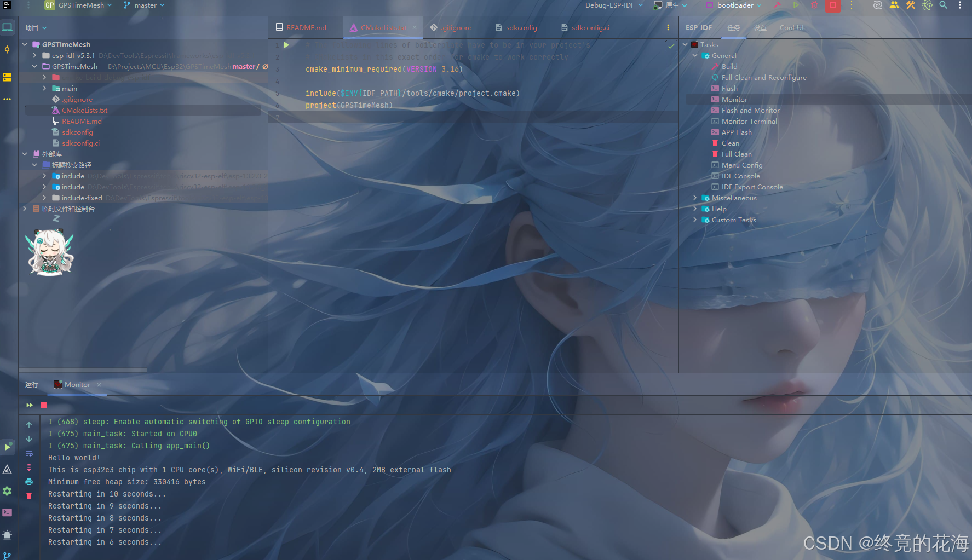Switch to sdkconfig editor tab
Viewport: 972px width, 560px height.
click(x=516, y=28)
